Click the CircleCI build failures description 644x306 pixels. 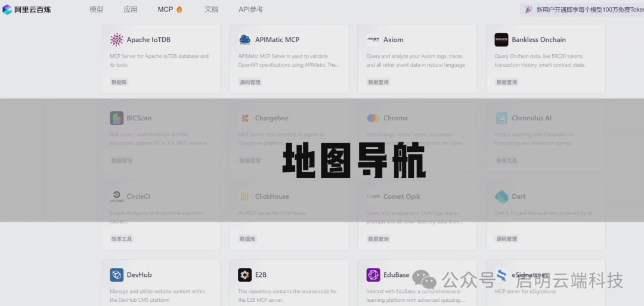coord(156,217)
